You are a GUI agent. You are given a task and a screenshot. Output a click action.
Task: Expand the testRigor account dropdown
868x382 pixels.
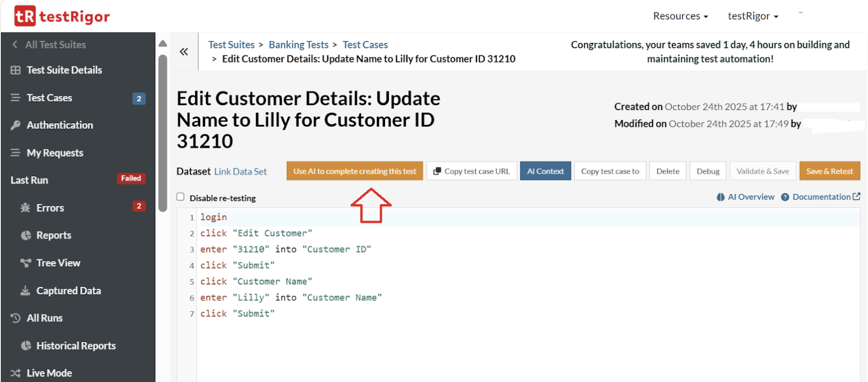752,16
